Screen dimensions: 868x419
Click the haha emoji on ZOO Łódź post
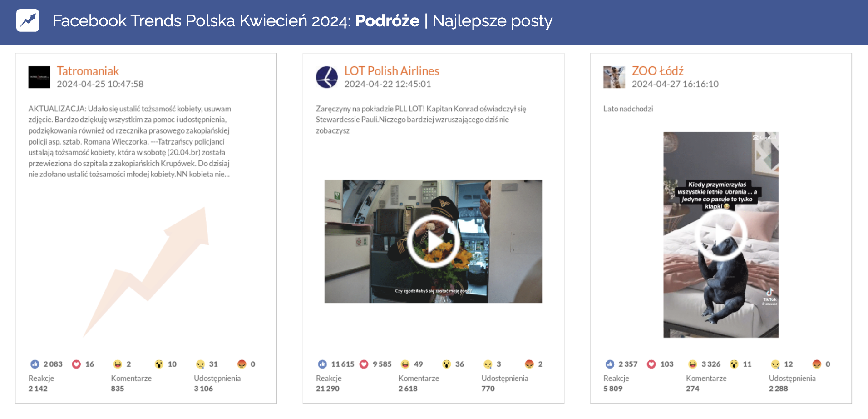click(x=692, y=364)
